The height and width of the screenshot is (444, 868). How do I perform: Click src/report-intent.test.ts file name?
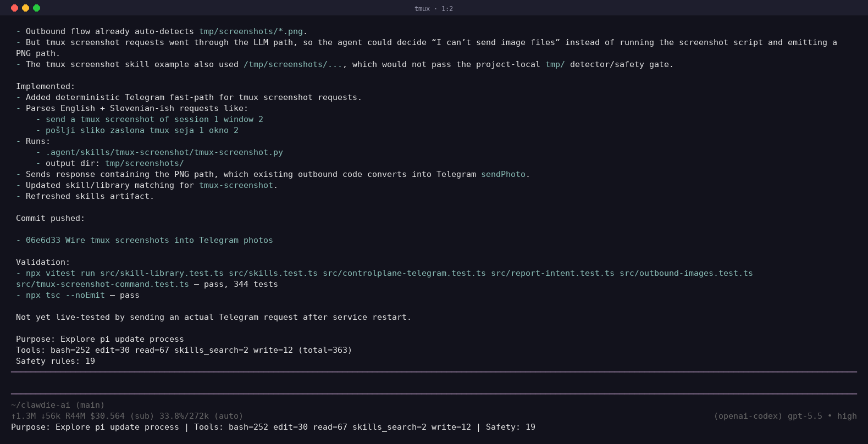(552, 273)
